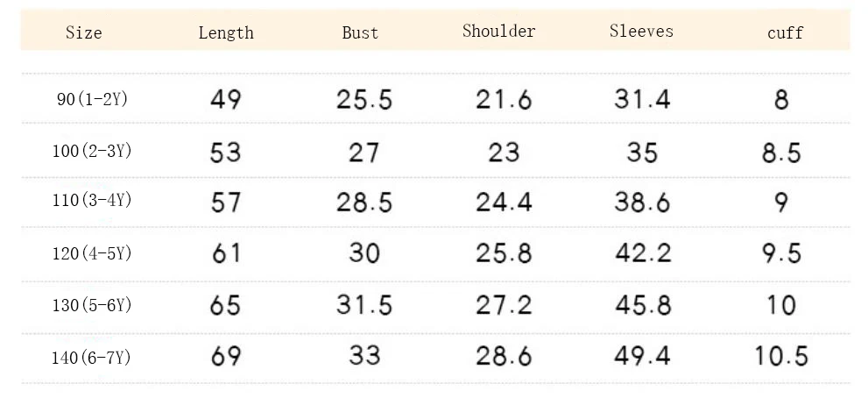Click the 120(4-5Y) size row label
Image resolution: width=868 pixels, height=398 pixels.
click(92, 254)
